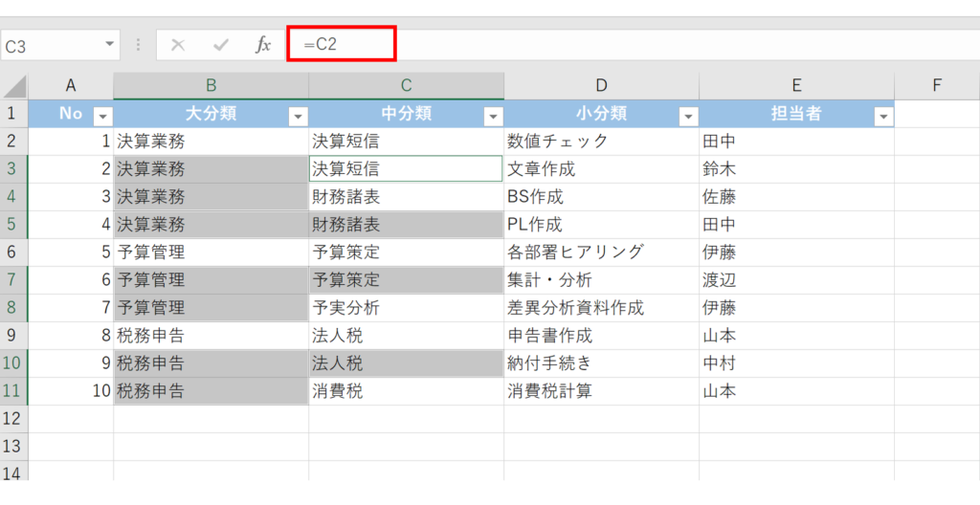Select column F header
This screenshot has height=505, width=980.
point(937,86)
